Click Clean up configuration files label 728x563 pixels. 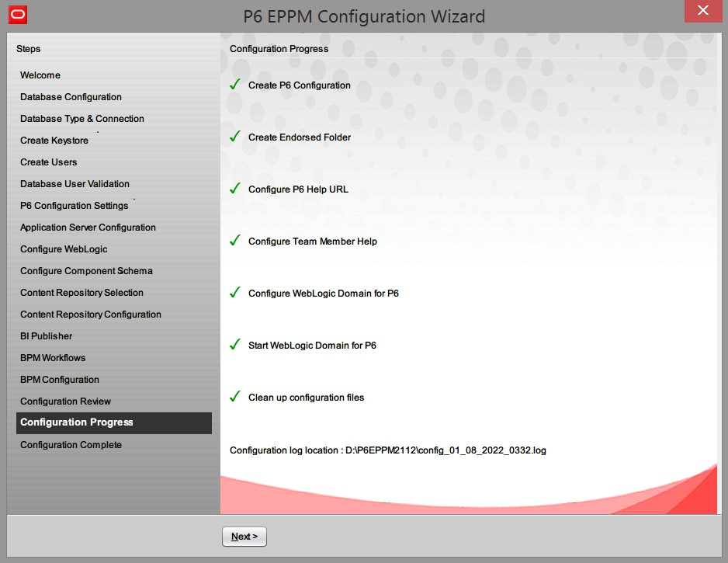coord(306,398)
